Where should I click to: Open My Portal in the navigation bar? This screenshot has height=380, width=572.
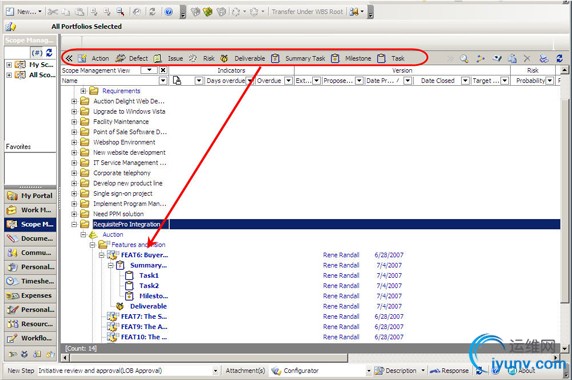30,196
